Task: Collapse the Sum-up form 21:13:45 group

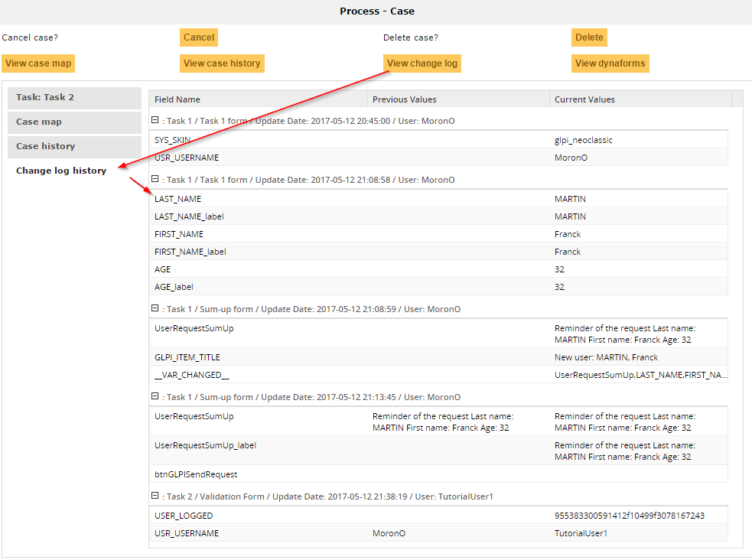Action: click(155, 396)
